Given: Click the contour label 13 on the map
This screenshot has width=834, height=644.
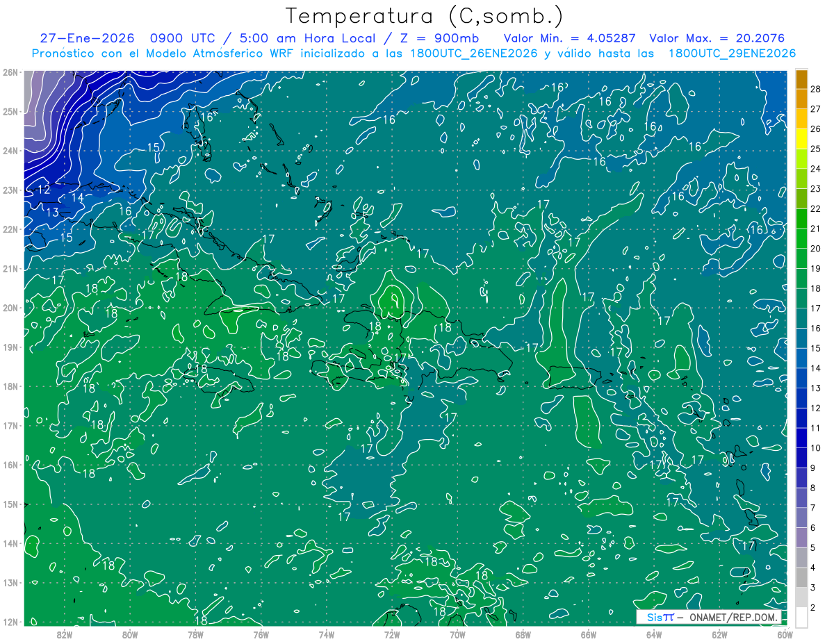Looking at the screenshot, I should point(53,213).
